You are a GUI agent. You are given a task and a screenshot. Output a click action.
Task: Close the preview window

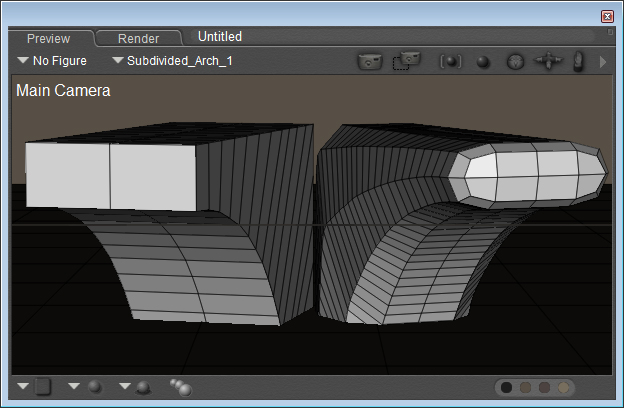tap(607, 16)
